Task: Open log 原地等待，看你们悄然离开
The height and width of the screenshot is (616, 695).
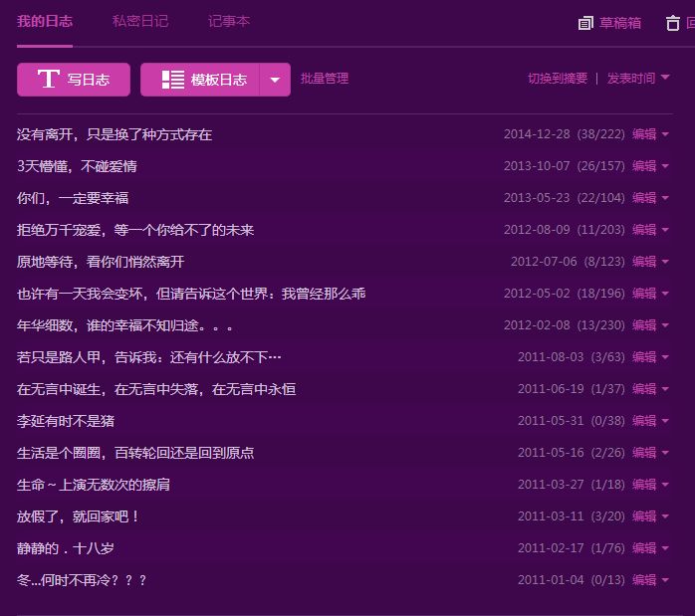Action: [x=101, y=262]
